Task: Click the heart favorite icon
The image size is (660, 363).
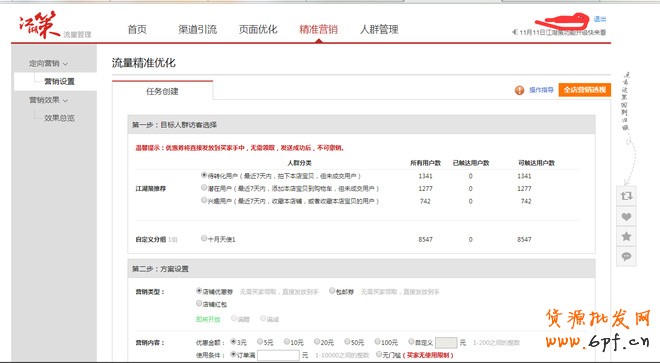Action: point(626,216)
